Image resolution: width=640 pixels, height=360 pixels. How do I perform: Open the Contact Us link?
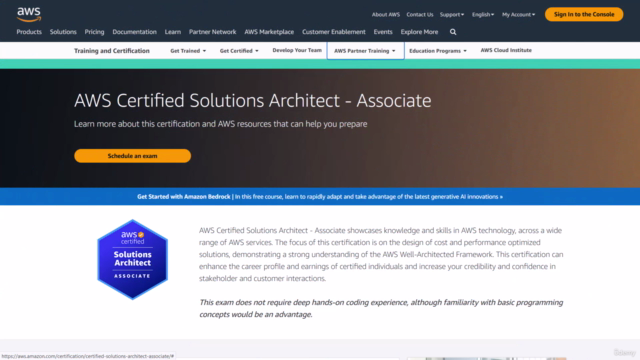[420, 14]
